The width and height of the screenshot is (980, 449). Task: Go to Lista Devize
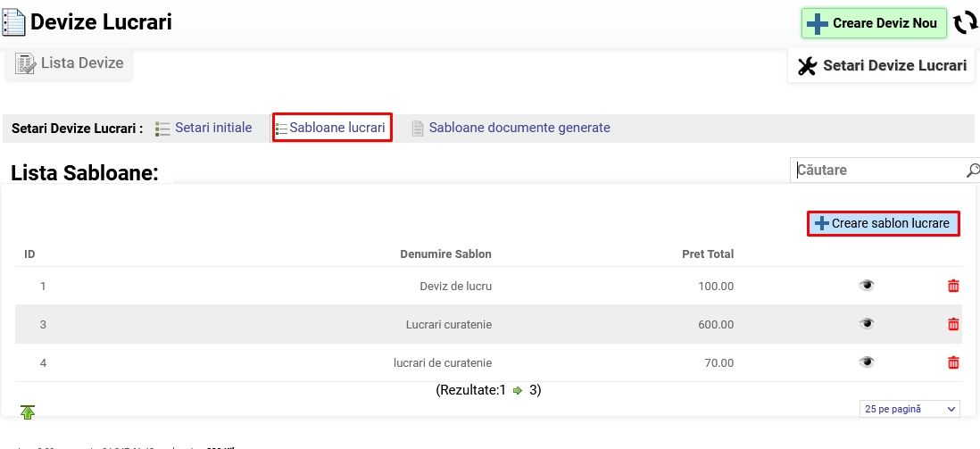[x=70, y=63]
